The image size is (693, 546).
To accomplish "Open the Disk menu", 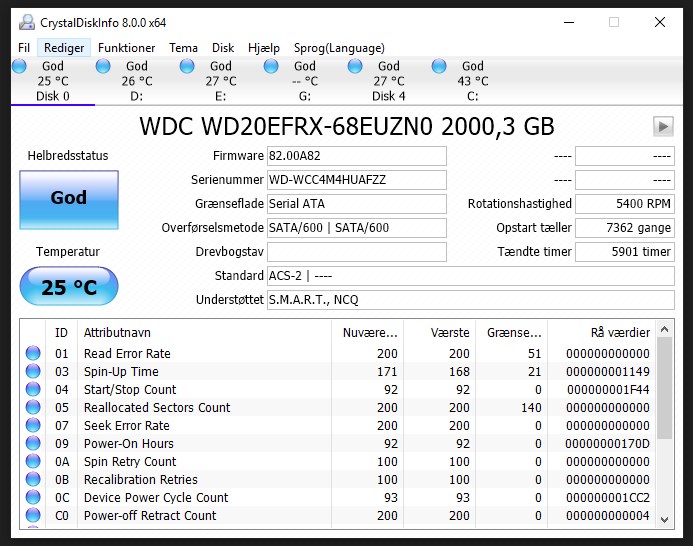I will click(x=223, y=48).
